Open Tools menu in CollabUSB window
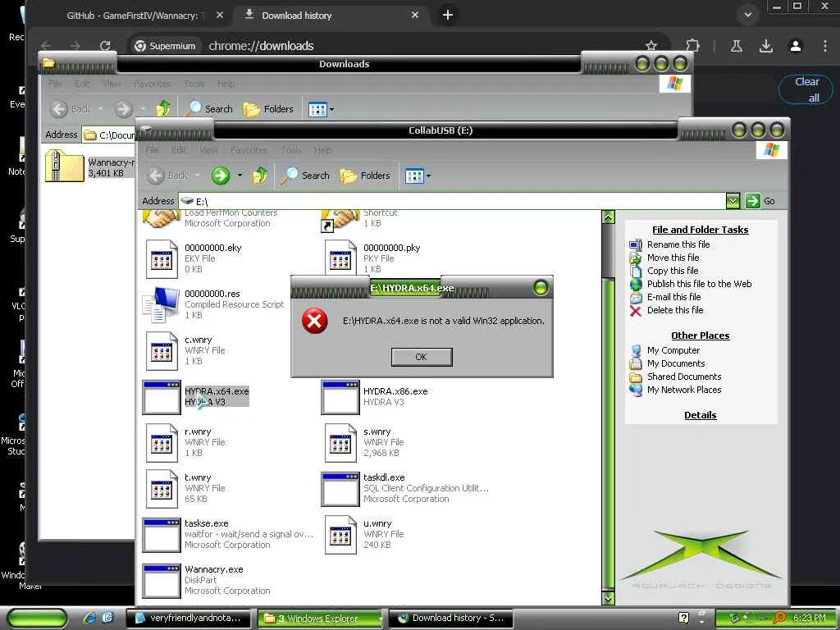 click(291, 150)
